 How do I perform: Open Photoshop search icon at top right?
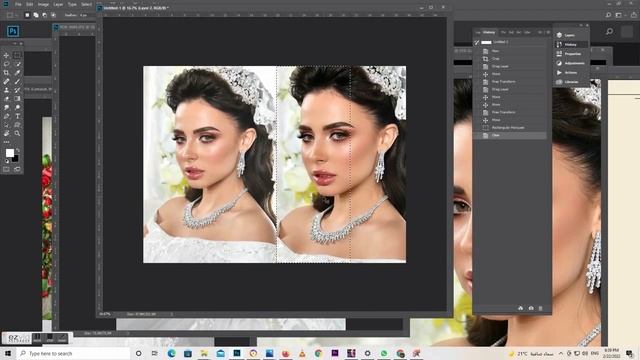point(608,15)
